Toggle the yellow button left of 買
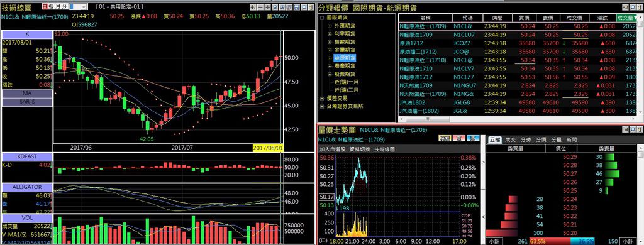The image size is (644, 245). click(445, 138)
